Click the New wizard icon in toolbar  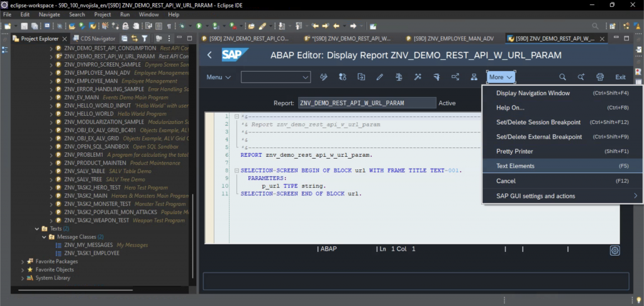click(x=8, y=26)
